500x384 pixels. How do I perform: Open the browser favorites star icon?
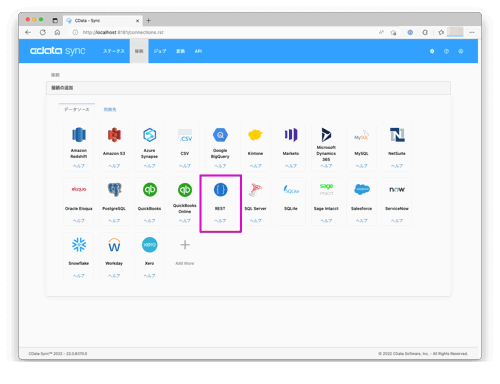(x=441, y=32)
